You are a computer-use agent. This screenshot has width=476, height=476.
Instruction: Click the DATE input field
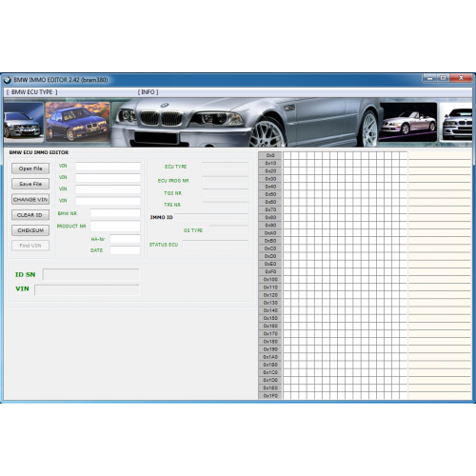(125, 250)
